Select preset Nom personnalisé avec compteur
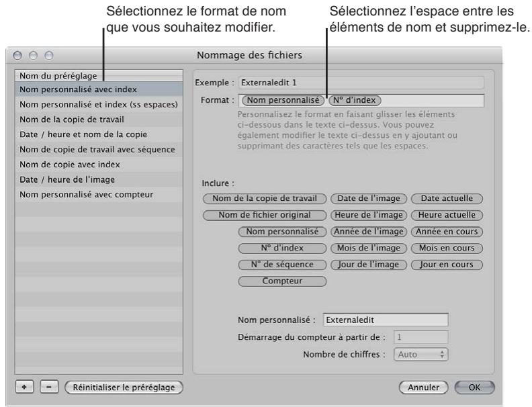 (99, 194)
